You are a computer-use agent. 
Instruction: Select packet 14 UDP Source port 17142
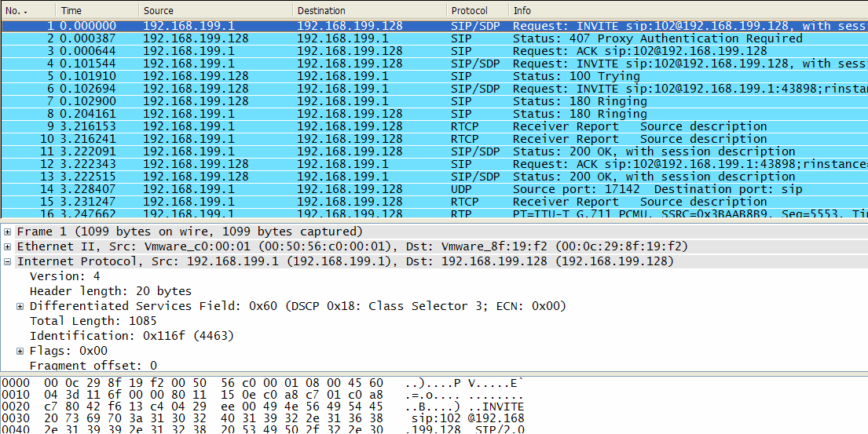click(434, 189)
